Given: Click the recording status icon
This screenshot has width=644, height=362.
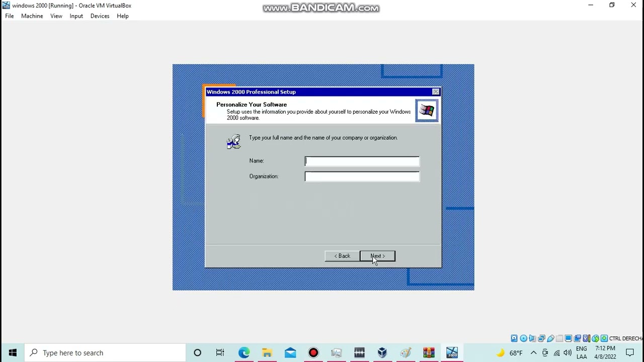Looking at the screenshot, I should point(577,338).
